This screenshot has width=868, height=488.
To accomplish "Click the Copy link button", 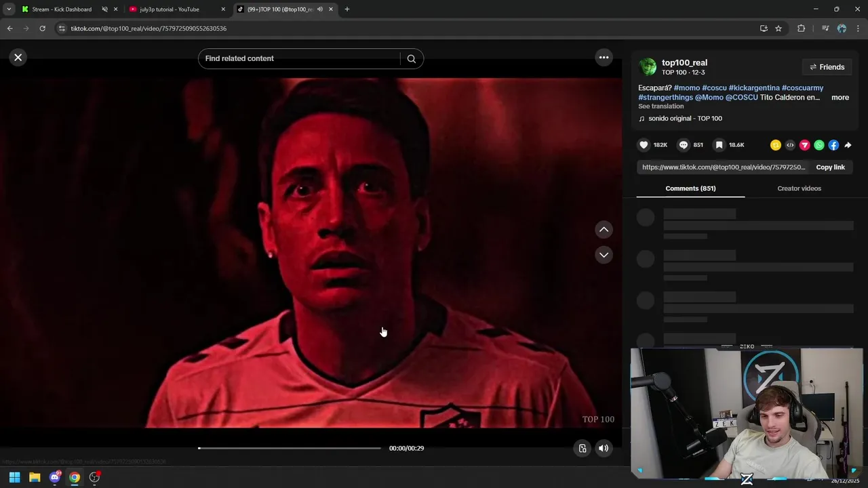I will [x=830, y=167].
